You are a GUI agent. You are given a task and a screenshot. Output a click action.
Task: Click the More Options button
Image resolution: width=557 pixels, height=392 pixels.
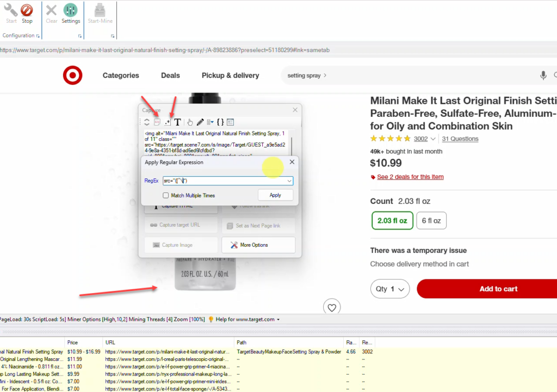(x=258, y=245)
